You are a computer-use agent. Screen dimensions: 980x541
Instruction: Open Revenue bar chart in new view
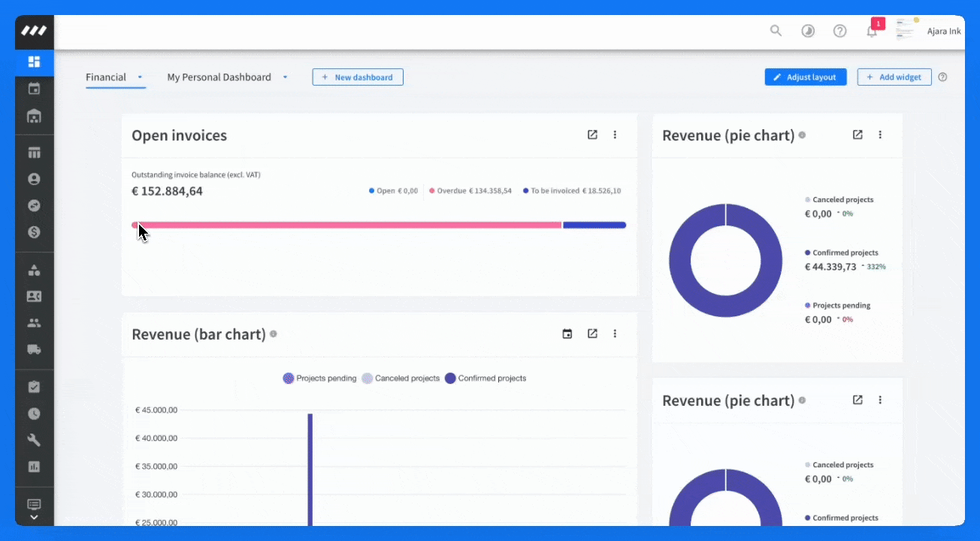coord(592,334)
